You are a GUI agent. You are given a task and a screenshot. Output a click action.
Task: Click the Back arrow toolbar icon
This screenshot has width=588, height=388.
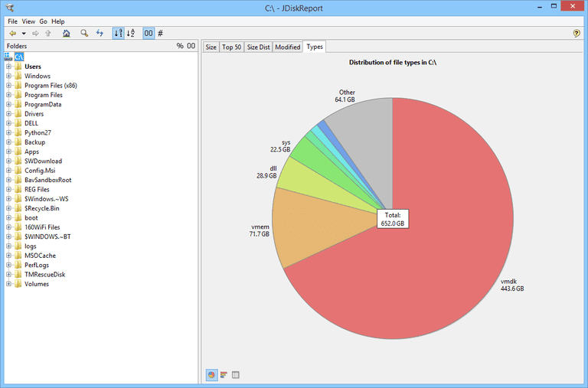click(x=13, y=34)
